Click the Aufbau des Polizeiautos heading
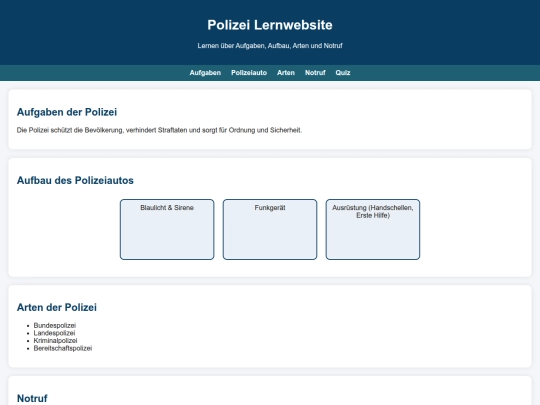 tap(75, 180)
